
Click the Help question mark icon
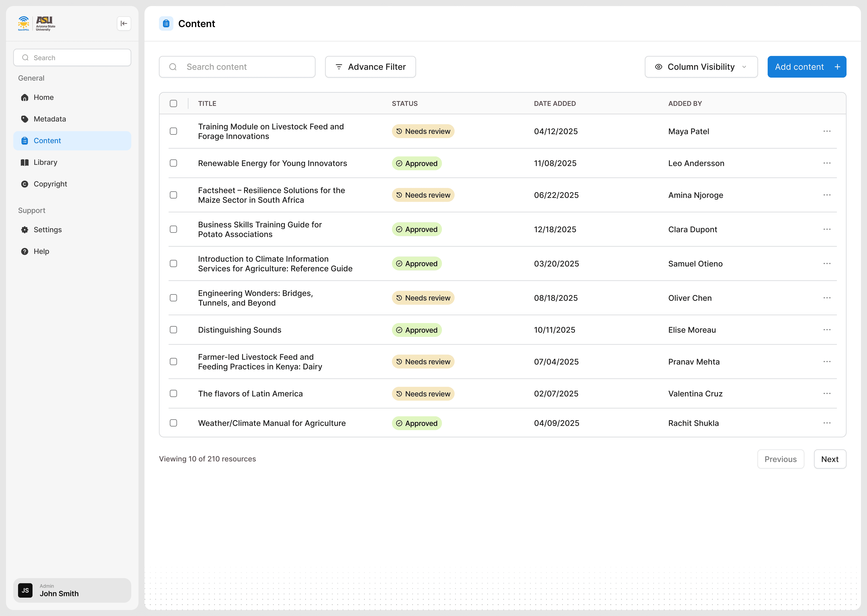click(x=25, y=251)
